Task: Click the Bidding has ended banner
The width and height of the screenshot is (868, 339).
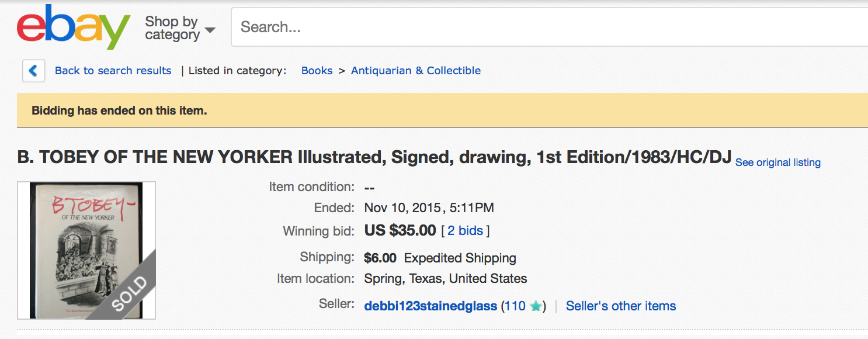Action: (x=119, y=110)
